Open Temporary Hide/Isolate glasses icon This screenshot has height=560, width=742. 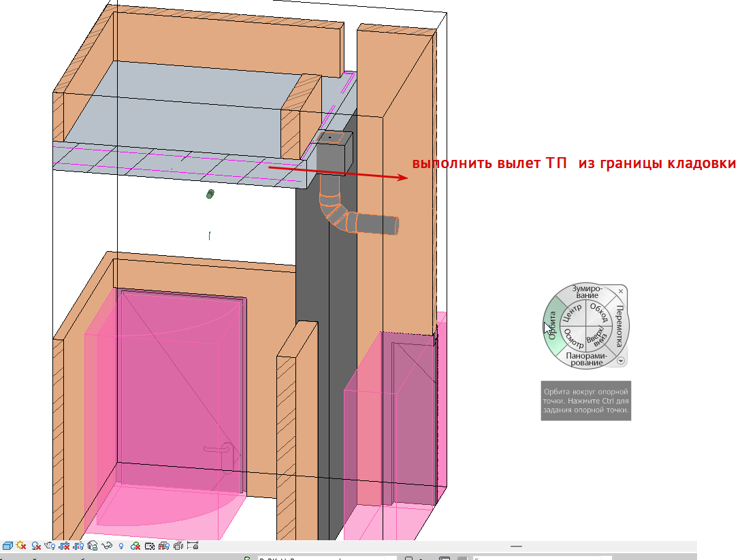click(107, 546)
